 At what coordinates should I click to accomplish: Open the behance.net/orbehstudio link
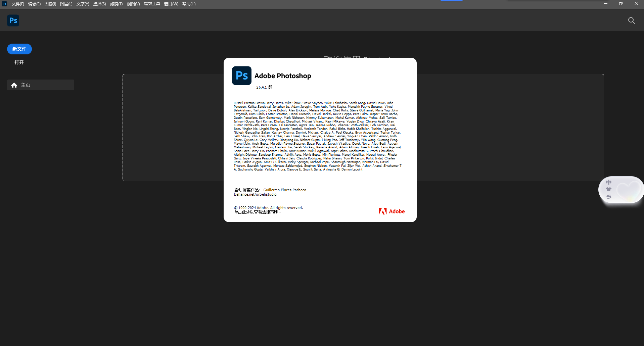click(255, 194)
